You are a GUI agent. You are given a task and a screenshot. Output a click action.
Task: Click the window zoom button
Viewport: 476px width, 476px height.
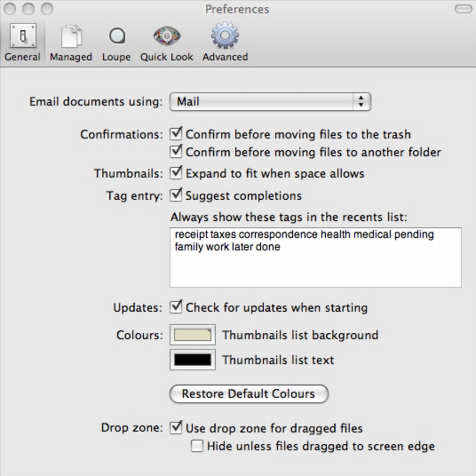coord(47,9)
